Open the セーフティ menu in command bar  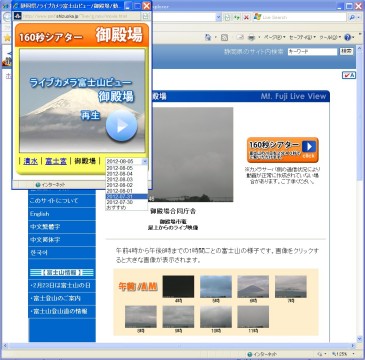(302, 37)
